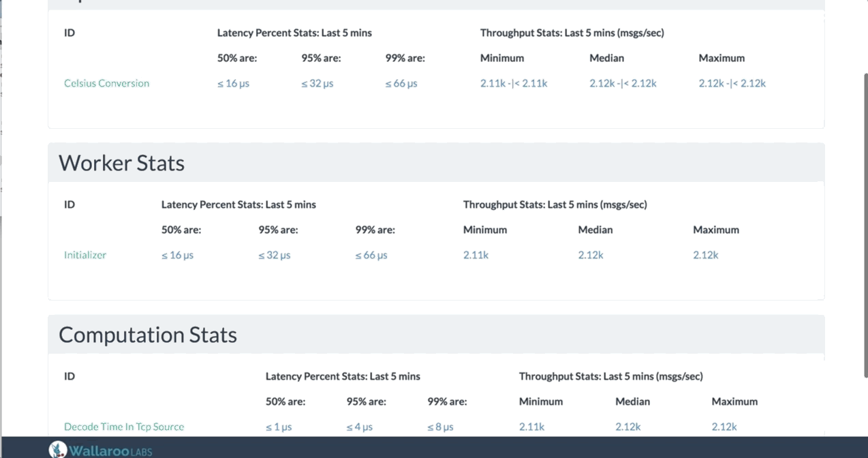The image size is (868, 458).
Task: Click Initializer 99% latency value
Action: [x=371, y=255]
